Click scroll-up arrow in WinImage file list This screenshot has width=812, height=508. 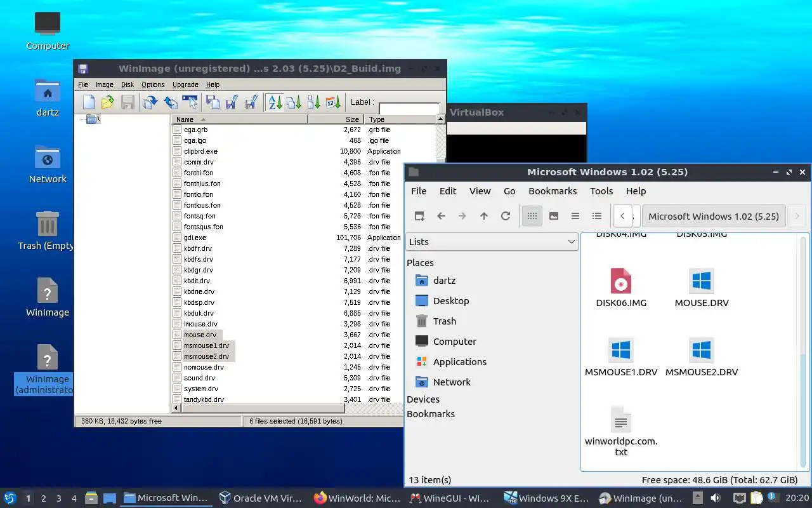(440, 119)
